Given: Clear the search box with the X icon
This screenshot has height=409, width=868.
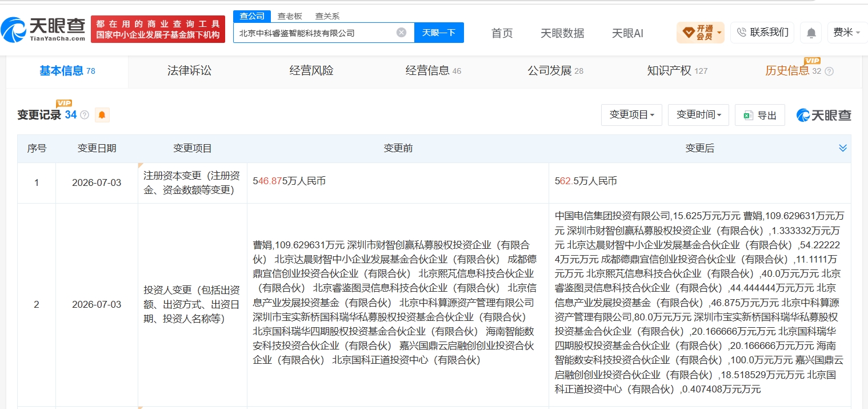Looking at the screenshot, I should [x=401, y=33].
